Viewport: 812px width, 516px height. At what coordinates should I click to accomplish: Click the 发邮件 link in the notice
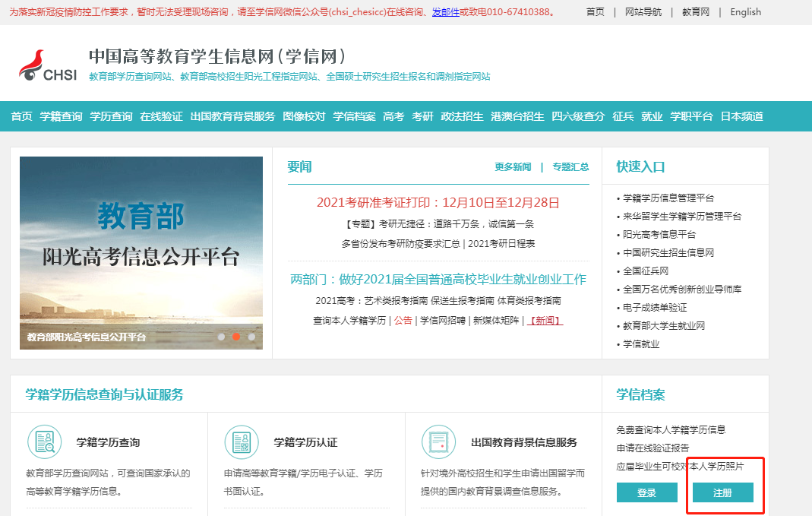pyautogui.click(x=446, y=12)
